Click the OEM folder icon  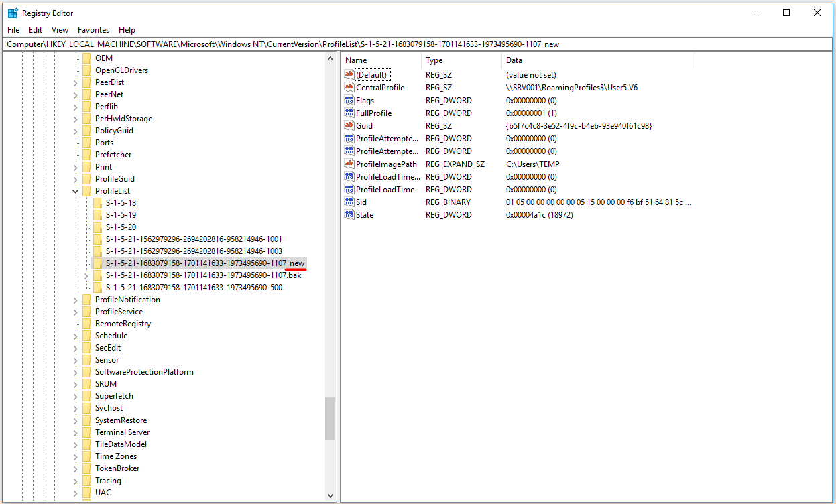(x=86, y=58)
